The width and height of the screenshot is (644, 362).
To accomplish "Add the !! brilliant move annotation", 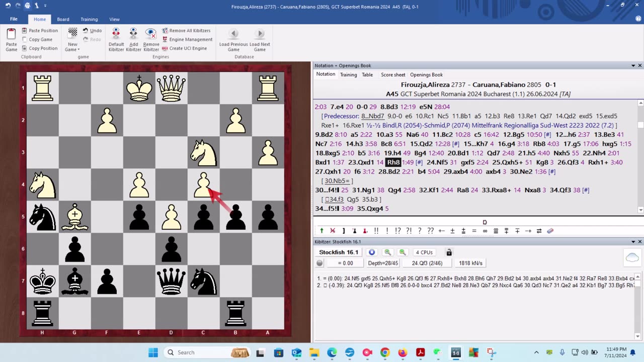I will [x=376, y=231].
